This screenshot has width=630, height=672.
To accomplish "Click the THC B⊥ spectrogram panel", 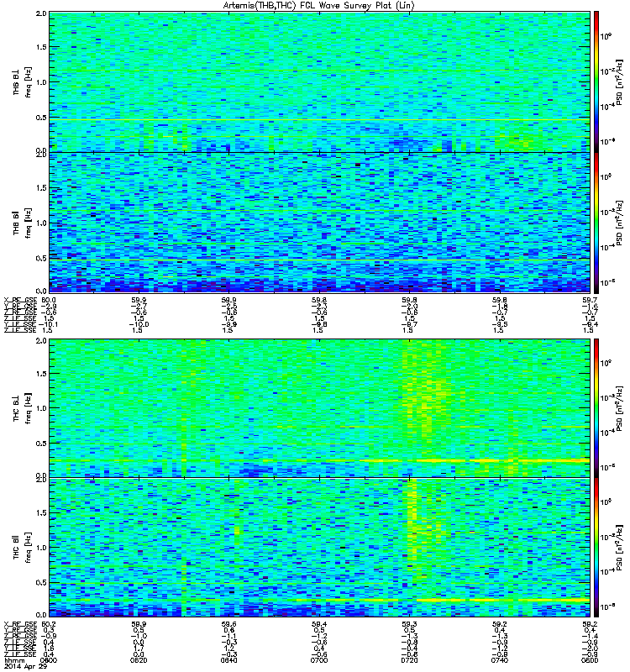I will pyautogui.click(x=320, y=408).
